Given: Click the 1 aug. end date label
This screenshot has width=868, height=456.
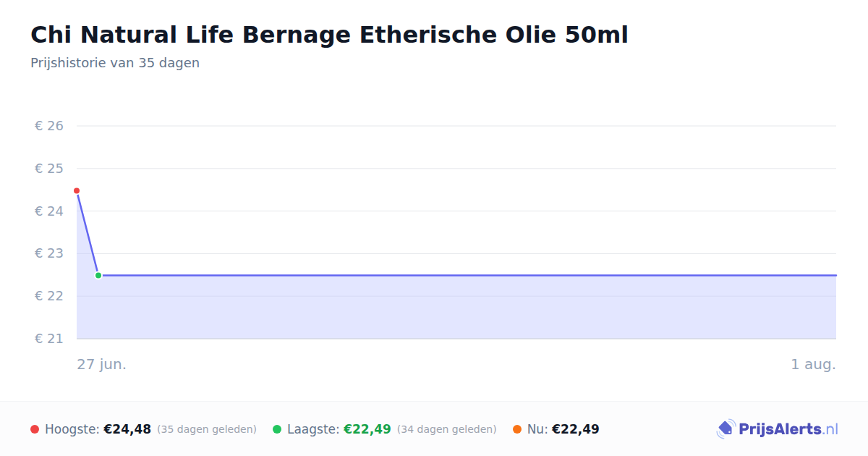Looking at the screenshot, I should 814,364.
